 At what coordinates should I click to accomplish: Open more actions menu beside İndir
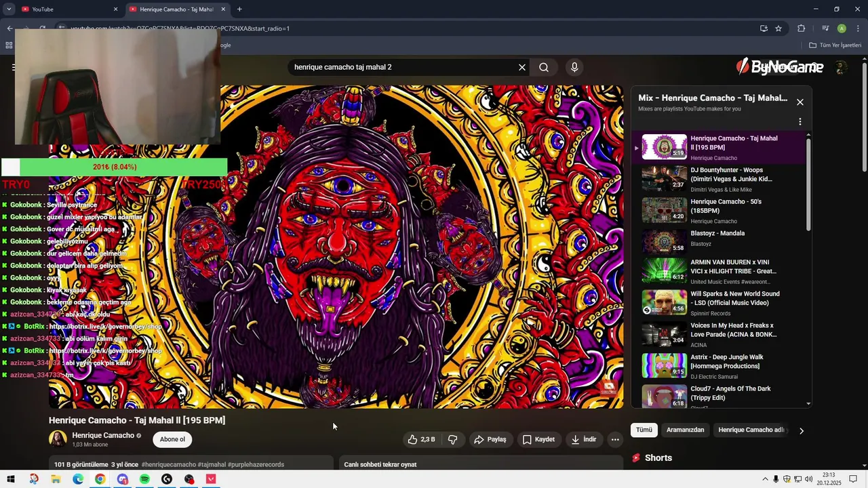tap(615, 439)
